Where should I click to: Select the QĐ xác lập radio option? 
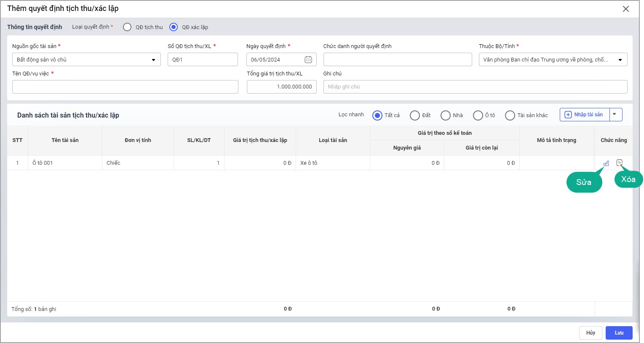174,27
